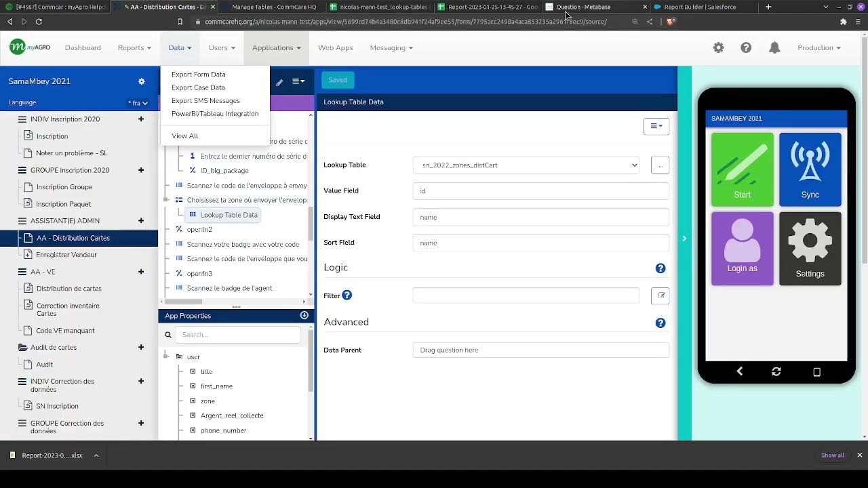The image size is (868, 488).
Task: Open the Language fra dropdown
Action: pos(138,103)
